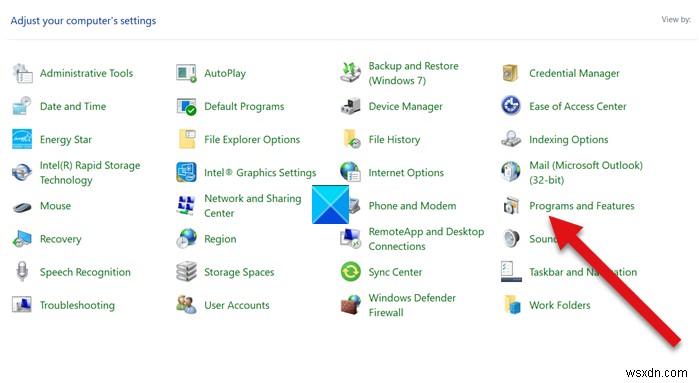Viewport: 699px width, 383px height.
Task: Select the File History link
Action: pyautogui.click(x=395, y=140)
